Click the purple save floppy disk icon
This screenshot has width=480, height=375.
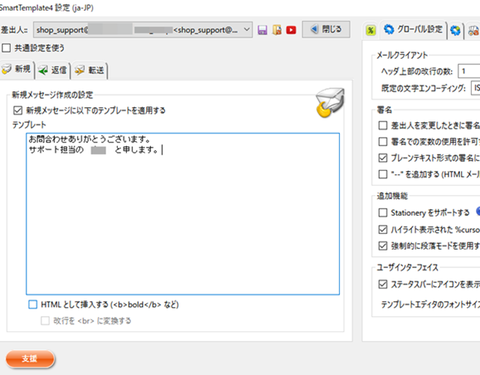[x=262, y=30]
